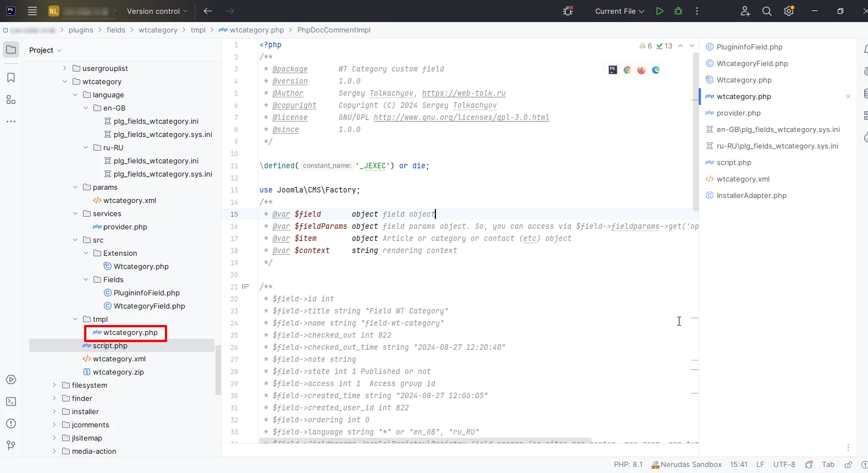Open the Terminal tool window icon

(x=11, y=402)
